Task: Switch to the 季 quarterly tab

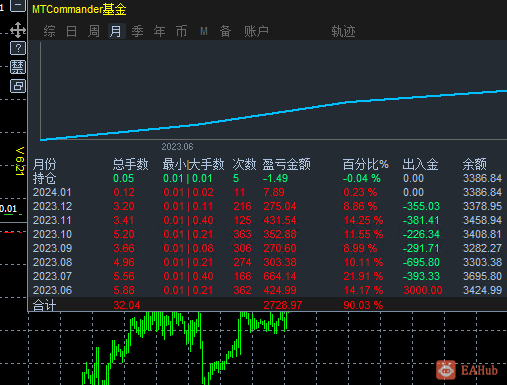Action: coord(137,31)
